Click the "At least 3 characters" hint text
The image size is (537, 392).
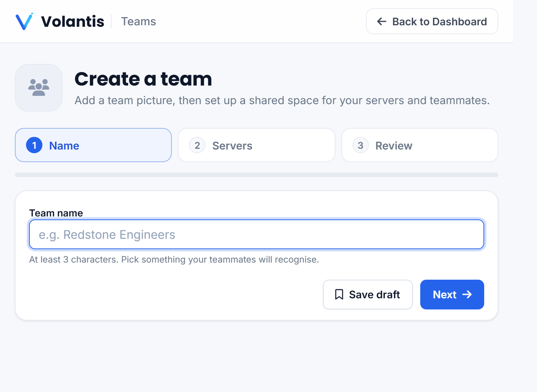174,260
